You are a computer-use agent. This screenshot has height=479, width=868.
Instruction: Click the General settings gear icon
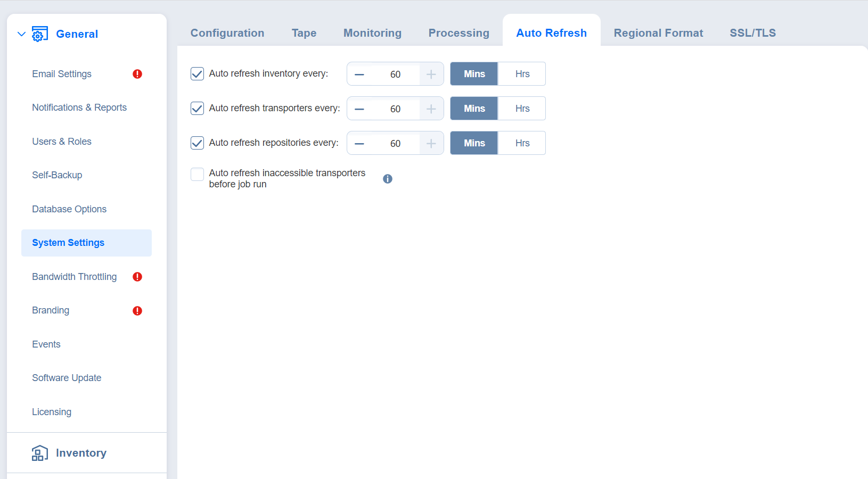click(39, 34)
